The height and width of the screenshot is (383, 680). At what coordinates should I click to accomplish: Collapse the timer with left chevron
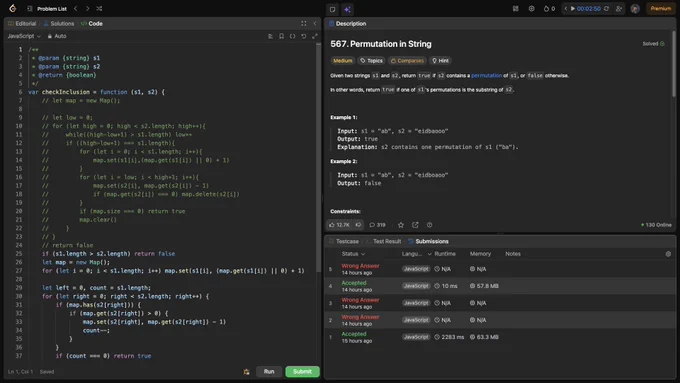566,9
